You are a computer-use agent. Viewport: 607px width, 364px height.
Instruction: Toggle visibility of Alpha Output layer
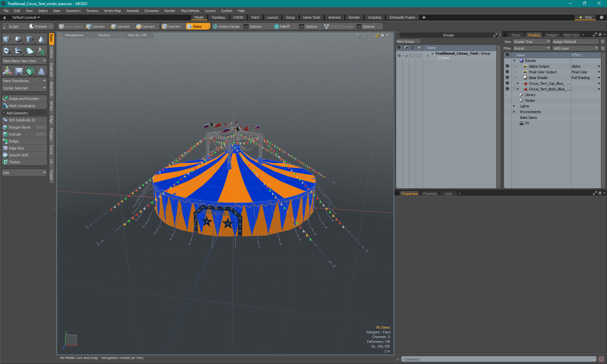pyautogui.click(x=507, y=66)
